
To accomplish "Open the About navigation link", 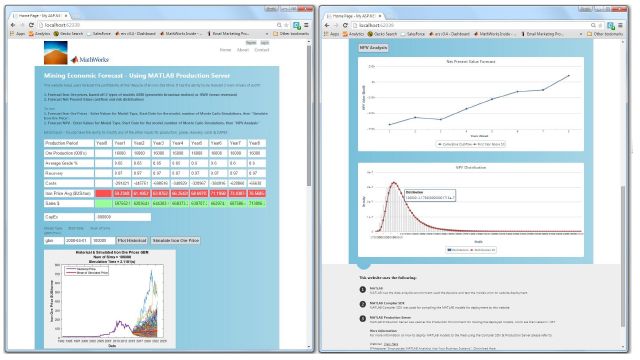I will tap(243, 50).
